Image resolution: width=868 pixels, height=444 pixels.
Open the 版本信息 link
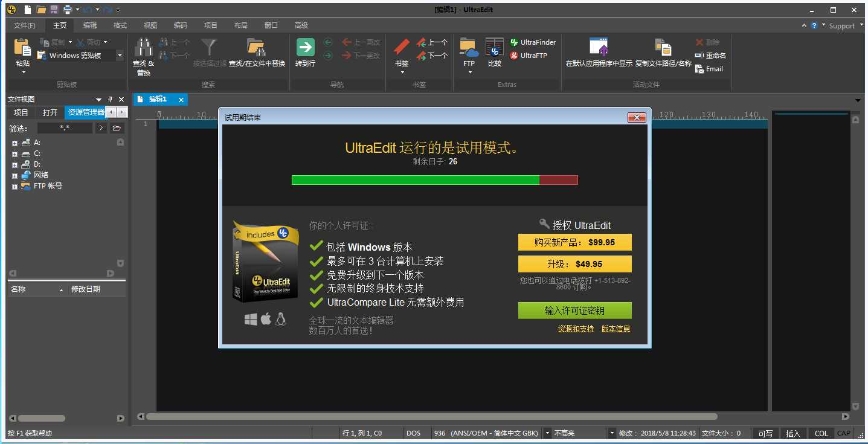[x=616, y=329]
